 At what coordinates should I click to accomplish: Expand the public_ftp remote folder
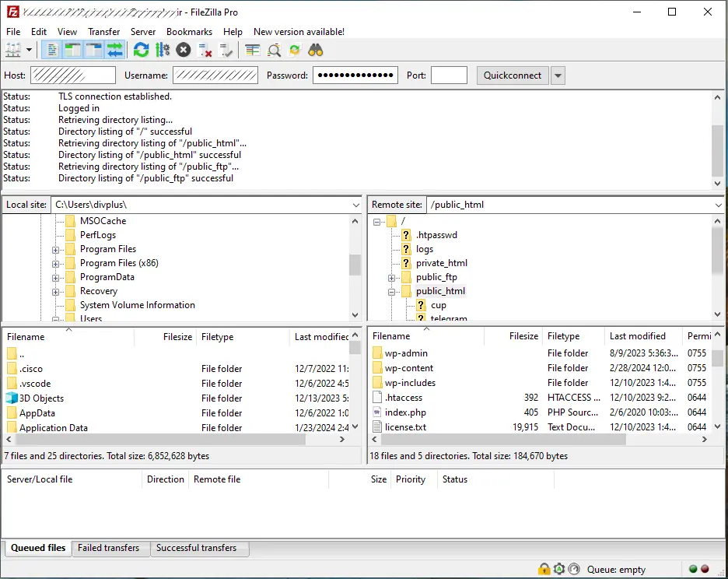(x=393, y=277)
